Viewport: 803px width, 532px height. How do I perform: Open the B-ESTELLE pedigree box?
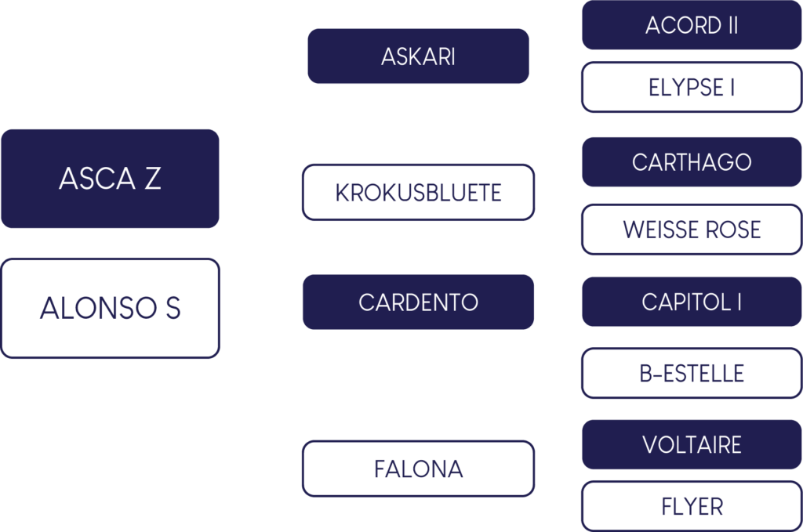pos(692,373)
